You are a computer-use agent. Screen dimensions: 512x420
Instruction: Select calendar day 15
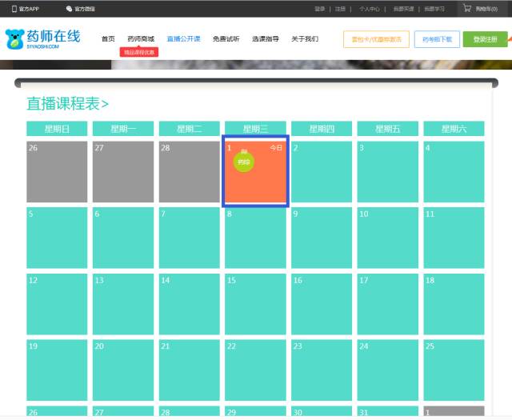tap(255, 304)
